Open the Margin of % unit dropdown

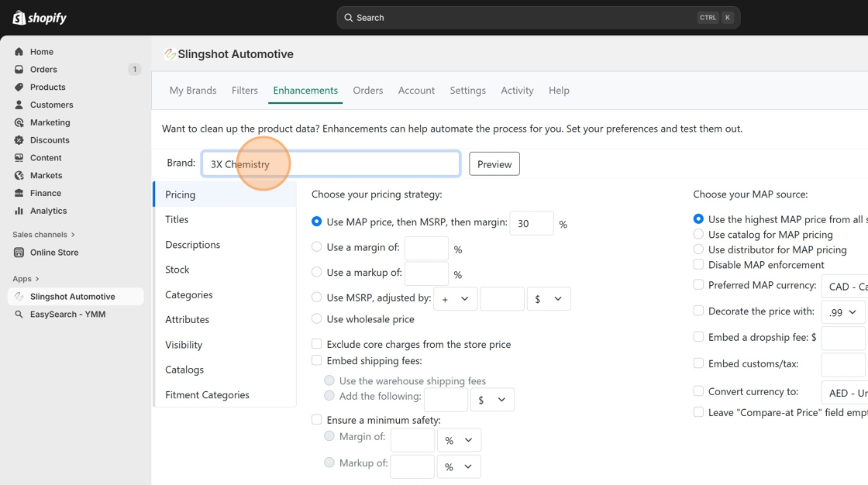(459, 440)
